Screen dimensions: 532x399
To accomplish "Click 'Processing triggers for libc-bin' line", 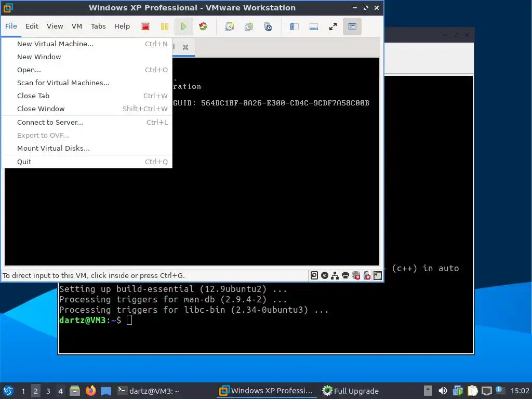I will pos(194,310).
